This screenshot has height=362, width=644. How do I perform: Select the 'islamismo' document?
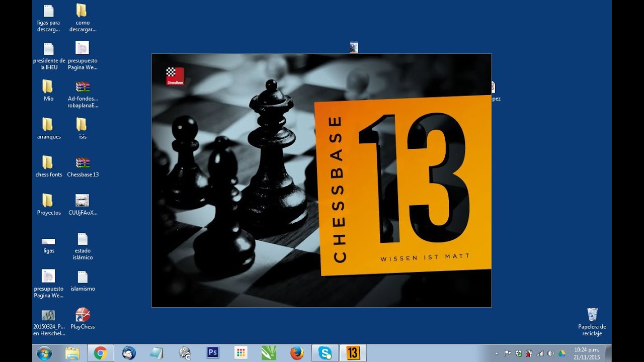[83, 281]
